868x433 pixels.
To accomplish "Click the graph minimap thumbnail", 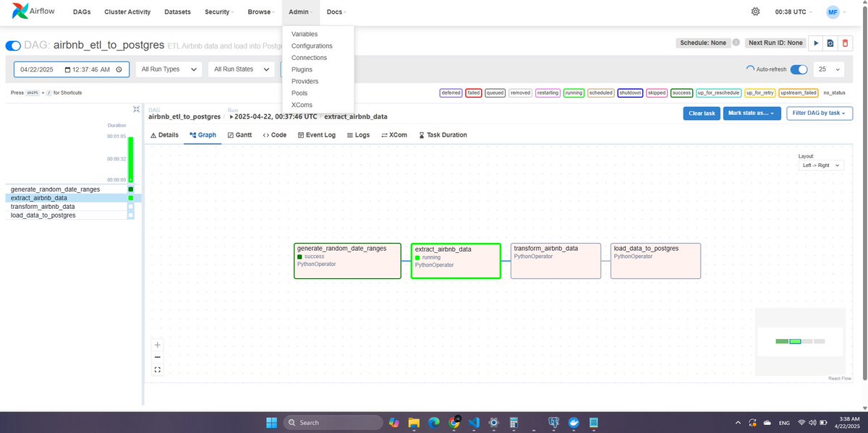I will 799,342.
